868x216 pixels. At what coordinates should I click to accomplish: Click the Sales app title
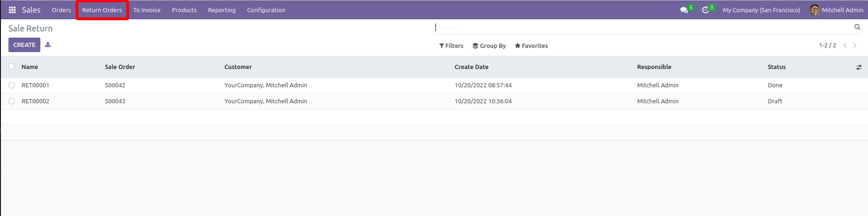pos(31,10)
